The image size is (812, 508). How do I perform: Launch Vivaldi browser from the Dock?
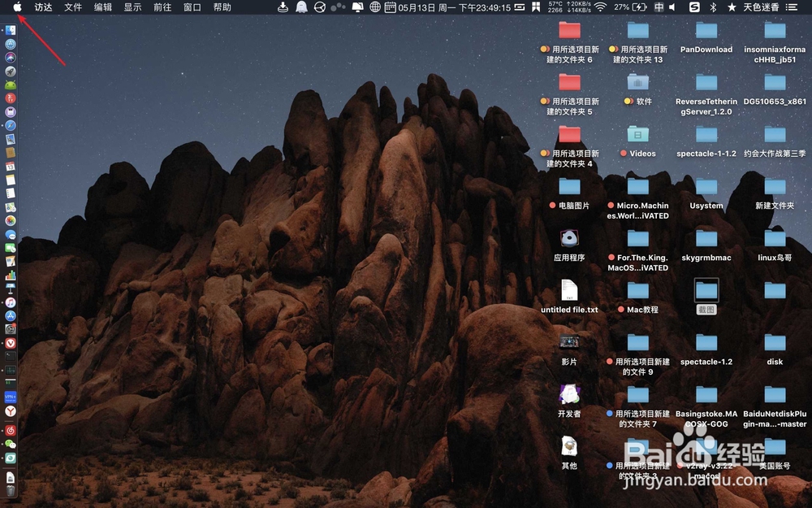pos(11,343)
